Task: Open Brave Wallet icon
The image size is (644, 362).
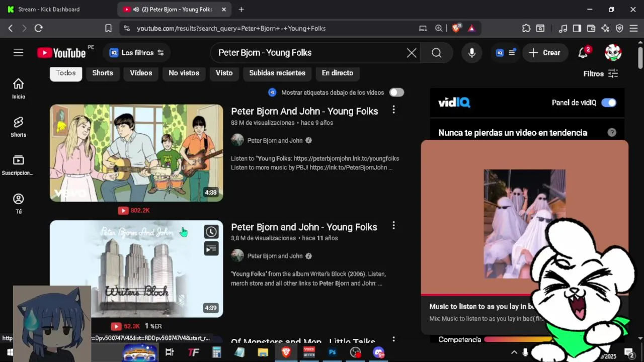Action: tap(591, 28)
